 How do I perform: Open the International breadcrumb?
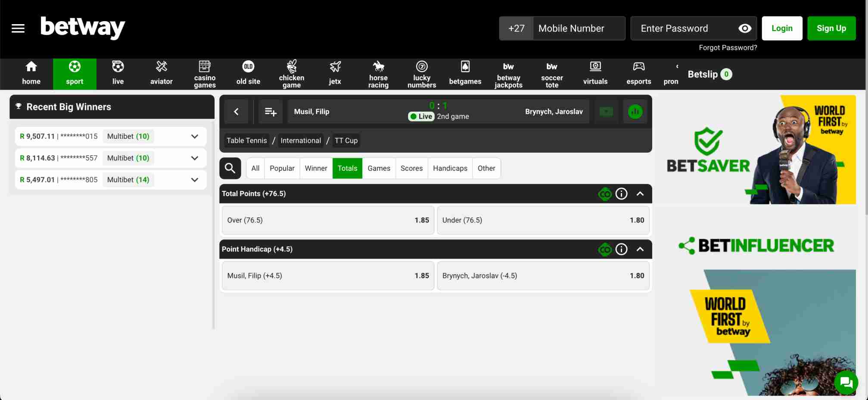point(301,141)
